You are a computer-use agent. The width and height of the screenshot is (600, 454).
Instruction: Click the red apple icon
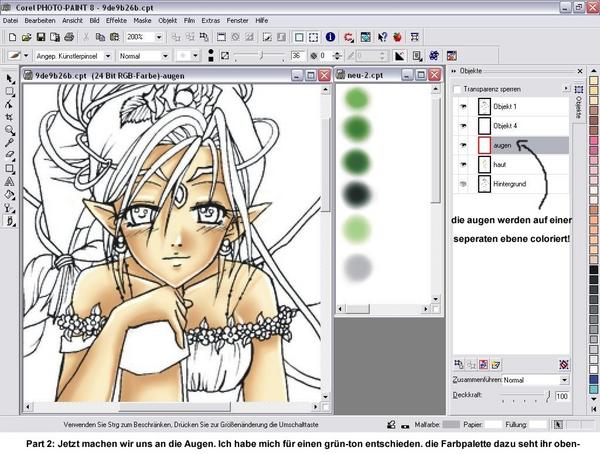[398, 37]
